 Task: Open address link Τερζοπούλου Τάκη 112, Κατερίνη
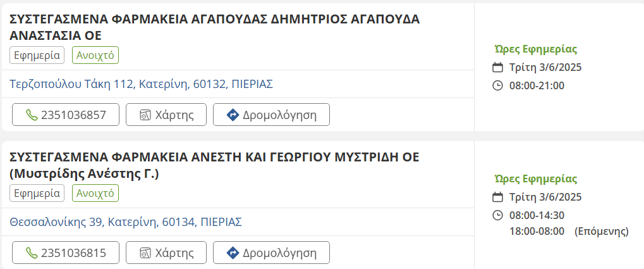142,84
